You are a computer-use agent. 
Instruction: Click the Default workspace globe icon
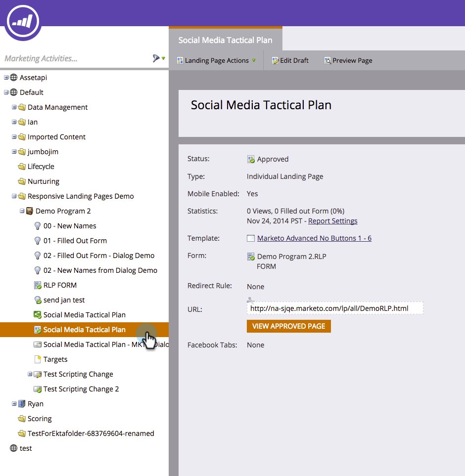(x=14, y=92)
